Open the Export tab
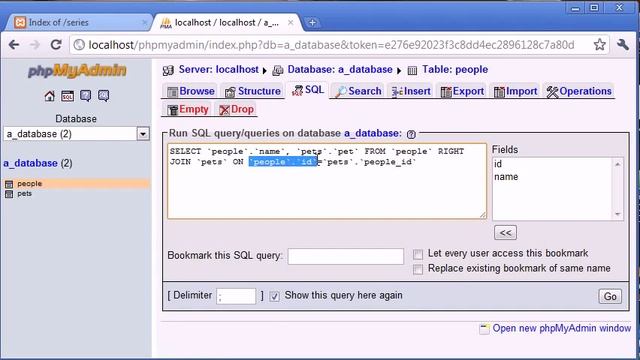640x360 pixels. (462, 91)
